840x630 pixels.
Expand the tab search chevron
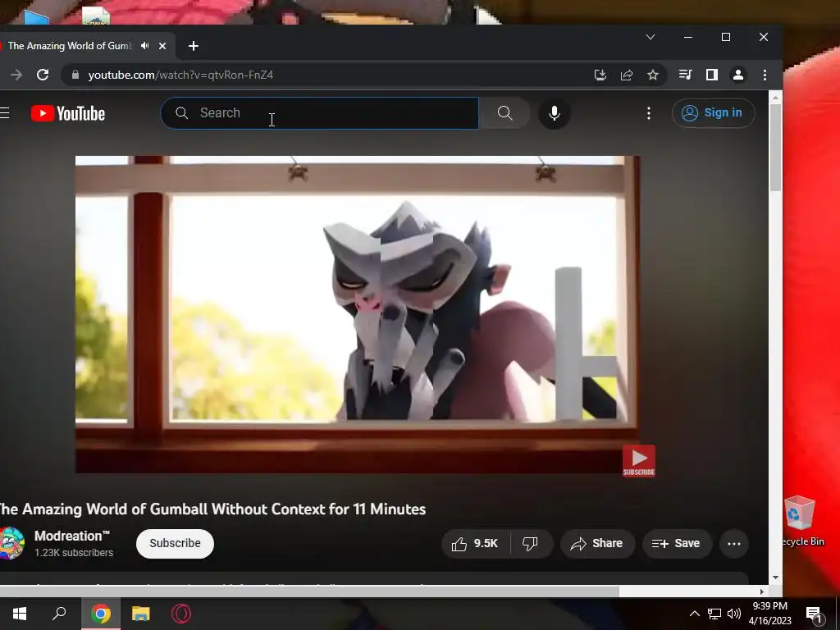point(651,37)
